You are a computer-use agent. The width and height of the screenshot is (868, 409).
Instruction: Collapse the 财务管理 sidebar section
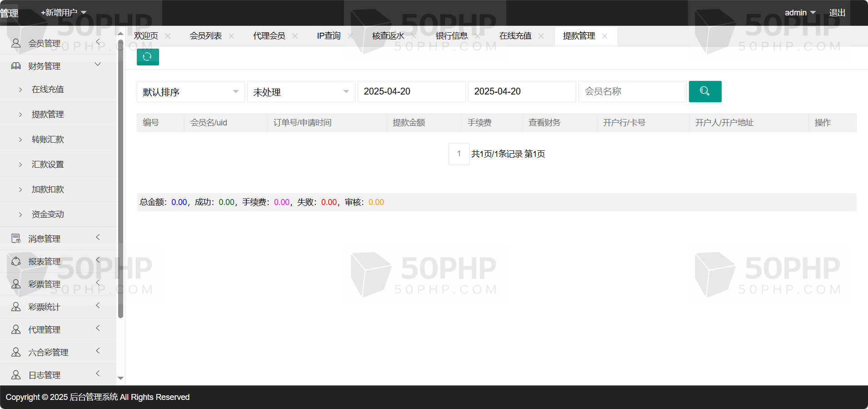click(x=97, y=65)
